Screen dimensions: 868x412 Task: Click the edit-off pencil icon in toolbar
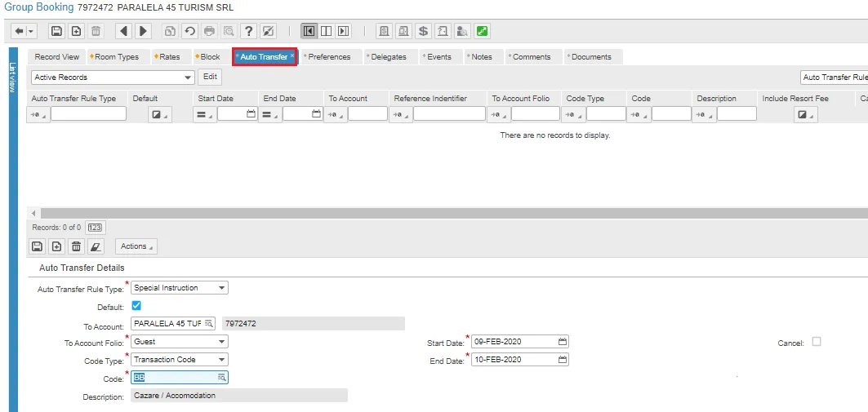pos(268,31)
